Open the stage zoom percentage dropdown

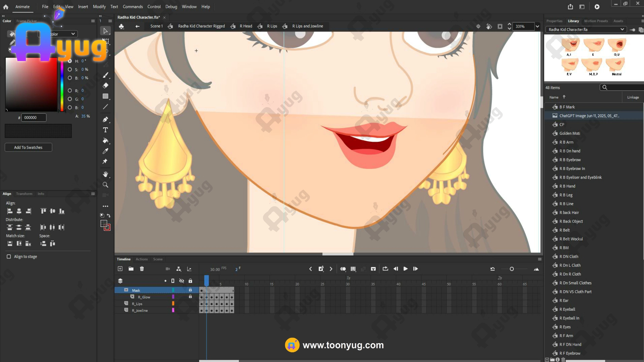click(537, 26)
